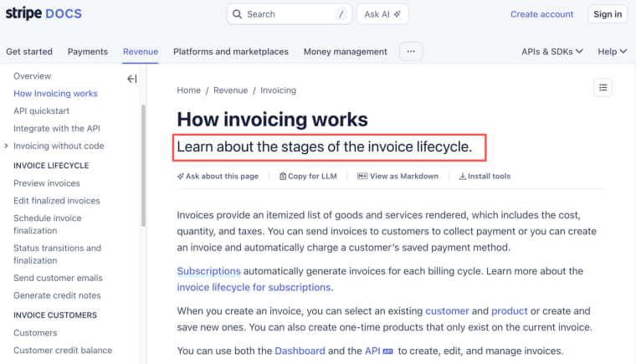Open Platforms and marketplaces tab
This screenshot has width=636, height=364.
[x=231, y=52]
